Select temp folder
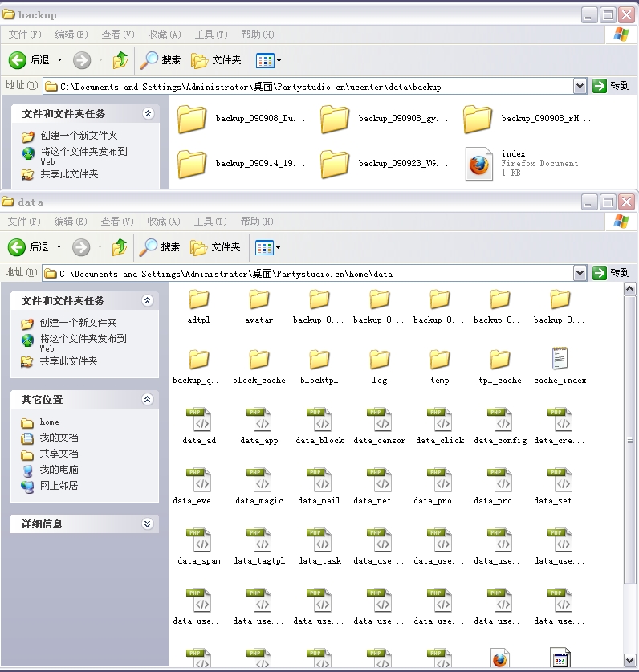639x672 pixels. (x=440, y=367)
